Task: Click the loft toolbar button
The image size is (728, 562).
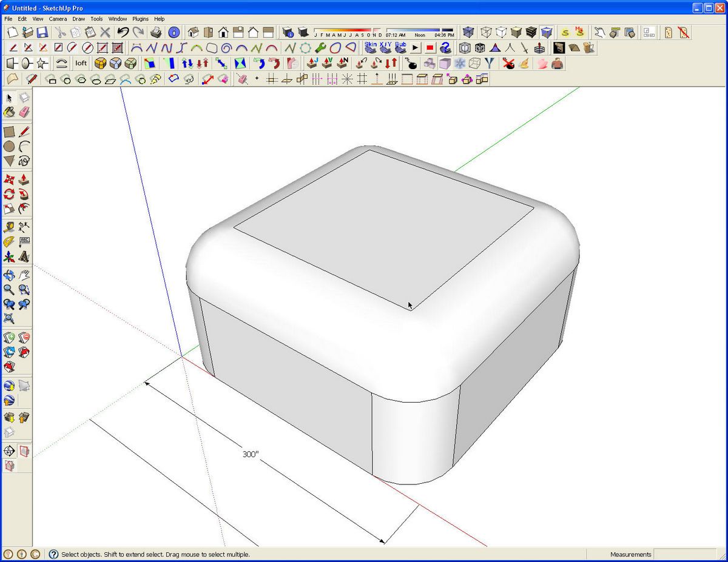Action: tap(81, 63)
